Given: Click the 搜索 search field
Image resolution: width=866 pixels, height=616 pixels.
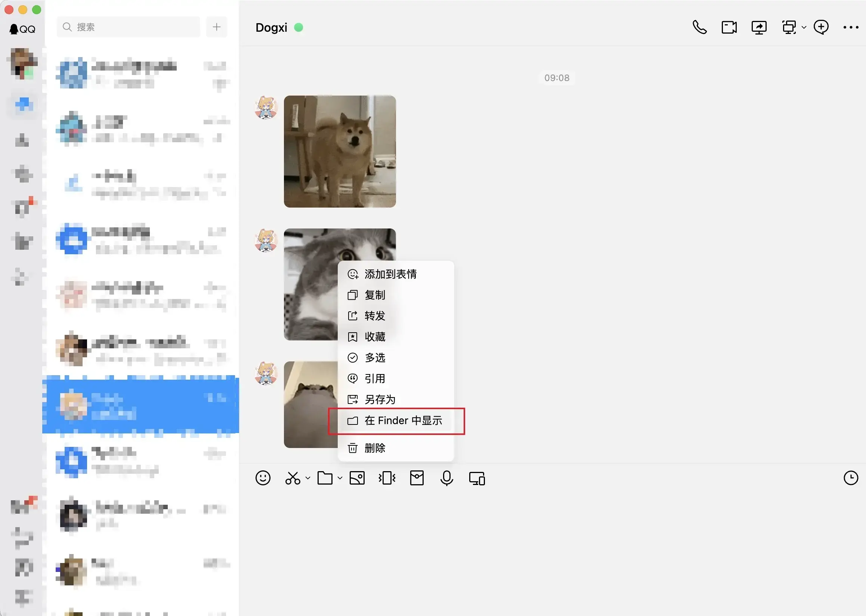Looking at the screenshot, I should (128, 27).
